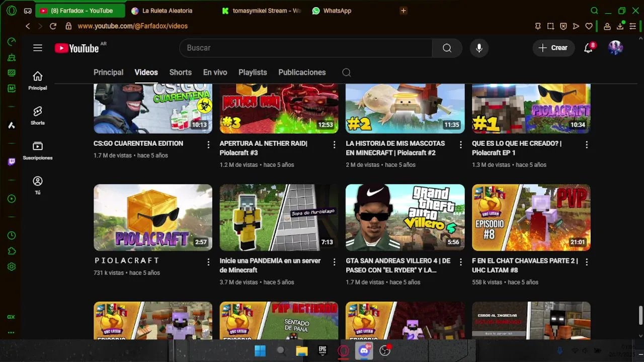This screenshot has height=362, width=644.
Task: Open the Twitch panel in Opera sidebar
Action: [x=12, y=161]
